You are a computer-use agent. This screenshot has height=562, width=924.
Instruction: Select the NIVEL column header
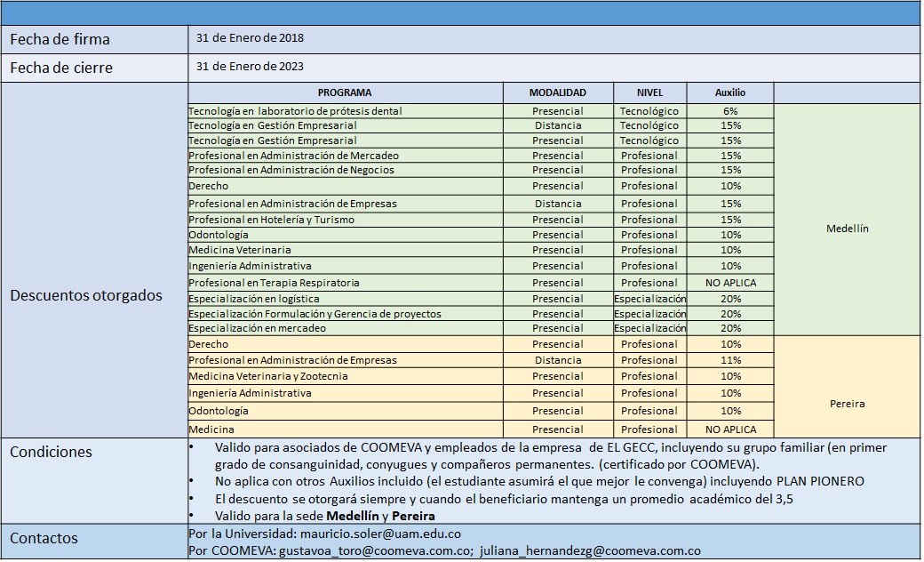[x=649, y=92]
